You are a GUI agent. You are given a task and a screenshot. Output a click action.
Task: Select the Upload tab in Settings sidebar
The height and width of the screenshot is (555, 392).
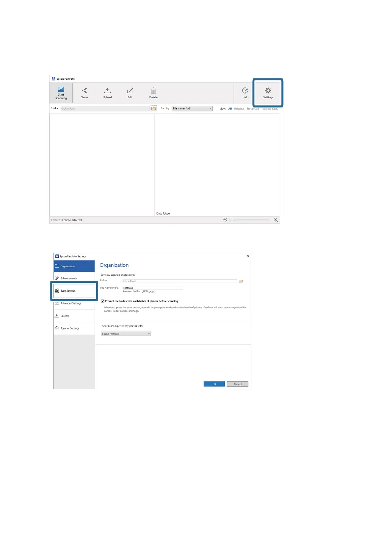tap(74, 316)
